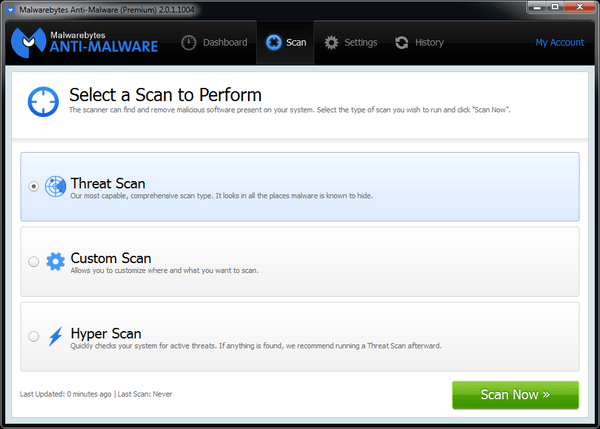
Task: Click the Custom Scan blue gear icon
Action: pos(55,261)
